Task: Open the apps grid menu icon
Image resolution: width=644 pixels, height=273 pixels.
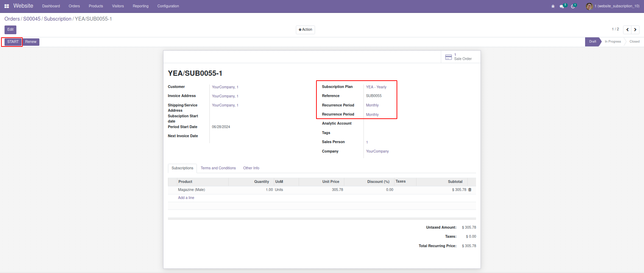Action: click(x=7, y=6)
